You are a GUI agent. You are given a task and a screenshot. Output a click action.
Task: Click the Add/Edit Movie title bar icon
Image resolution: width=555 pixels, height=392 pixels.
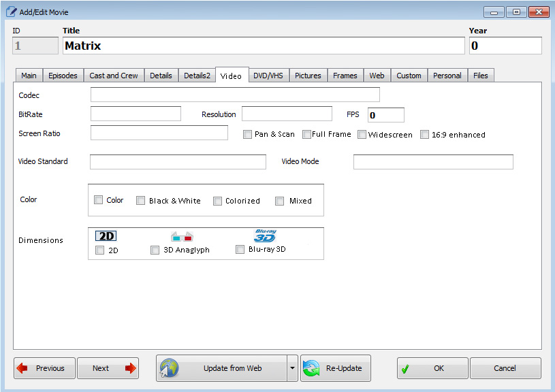pos(12,12)
